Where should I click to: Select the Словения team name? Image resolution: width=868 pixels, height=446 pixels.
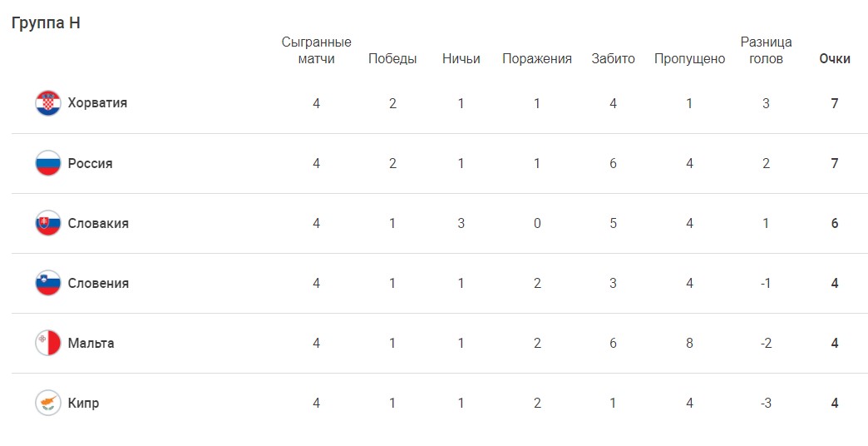[x=98, y=283]
